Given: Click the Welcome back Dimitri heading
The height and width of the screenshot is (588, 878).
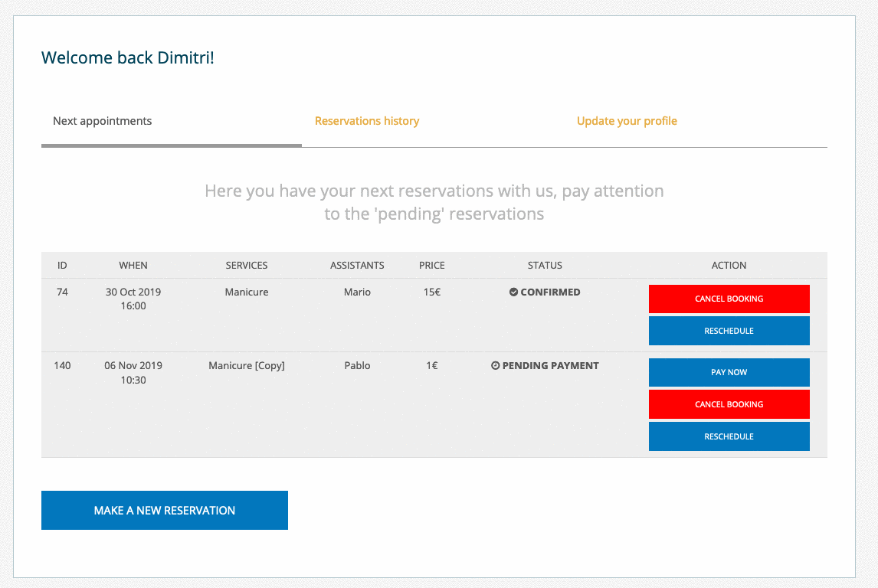Looking at the screenshot, I should pyautogui.click(x=128, y=57).
